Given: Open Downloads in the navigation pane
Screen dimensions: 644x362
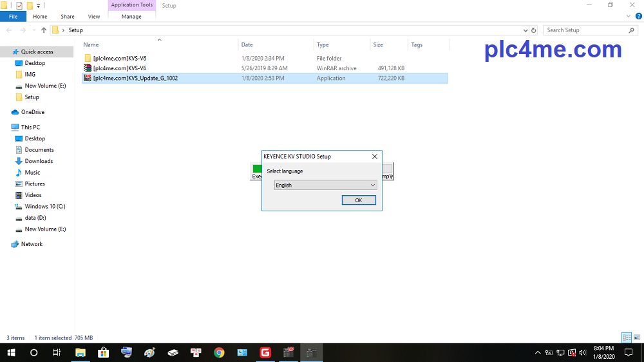Looking at the screenshot, I should tap(39, 161).
